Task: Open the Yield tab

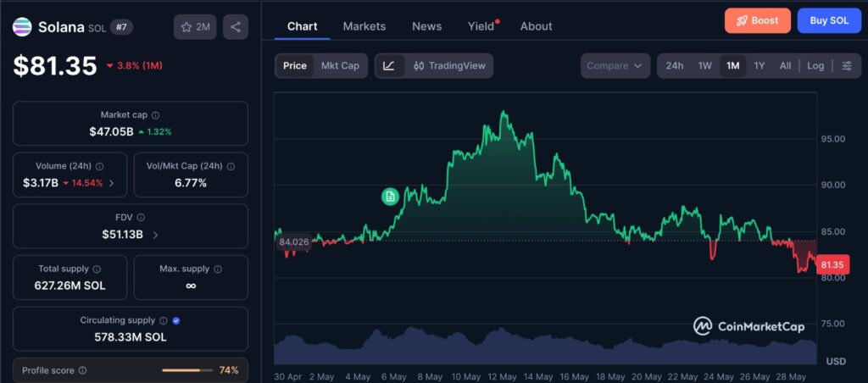Action: tap(481, 26)
